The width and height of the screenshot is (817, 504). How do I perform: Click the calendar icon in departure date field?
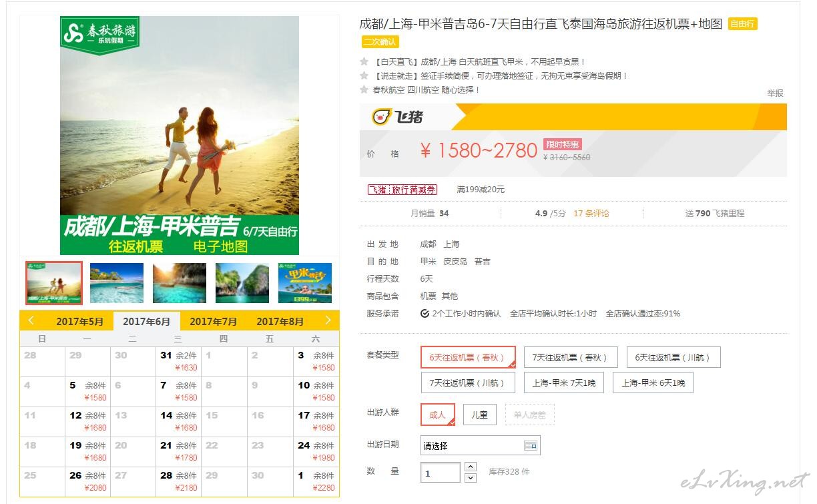[531, 445]
